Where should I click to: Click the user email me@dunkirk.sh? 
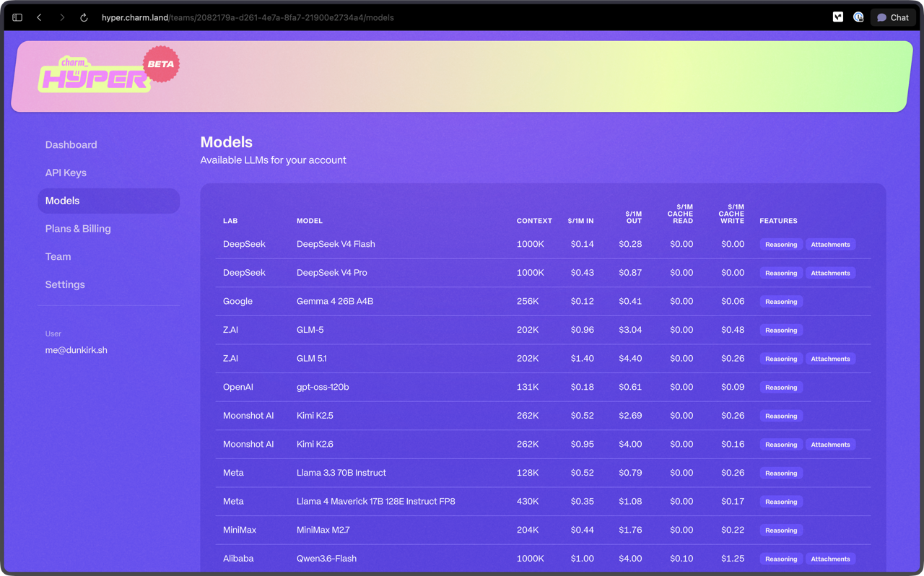(76, 350)
